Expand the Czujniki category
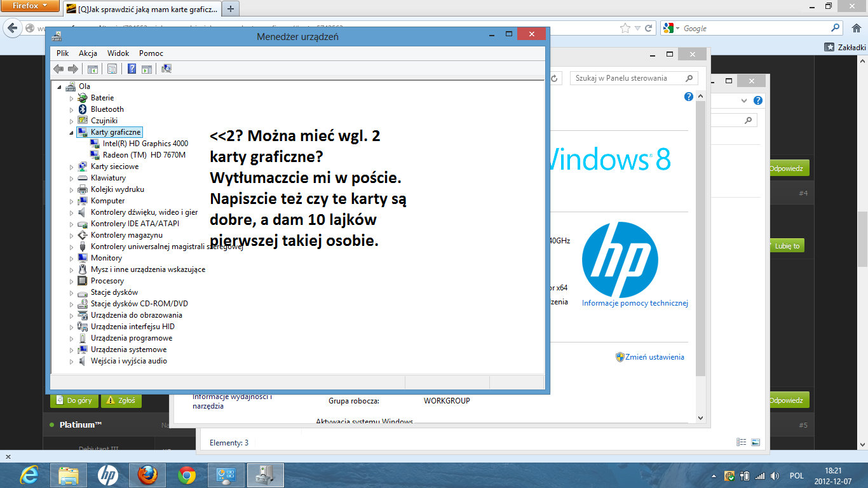 click(x=72, y=121)
